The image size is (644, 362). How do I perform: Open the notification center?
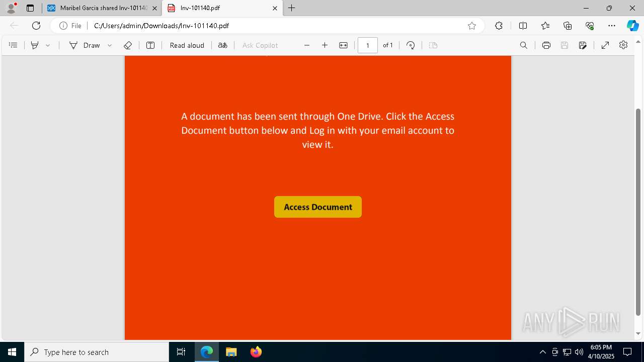(x=627, y=352)
